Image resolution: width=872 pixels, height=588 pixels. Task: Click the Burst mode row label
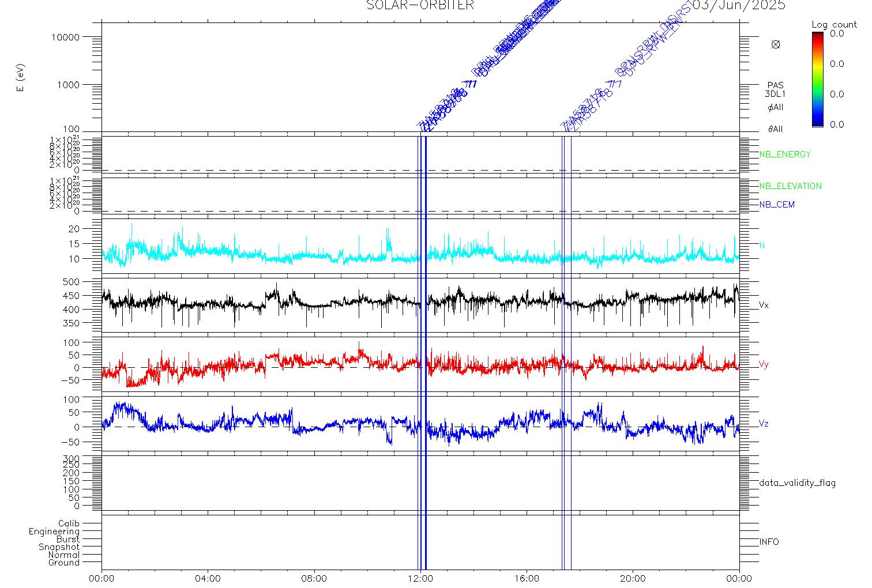tap(68, 540)
